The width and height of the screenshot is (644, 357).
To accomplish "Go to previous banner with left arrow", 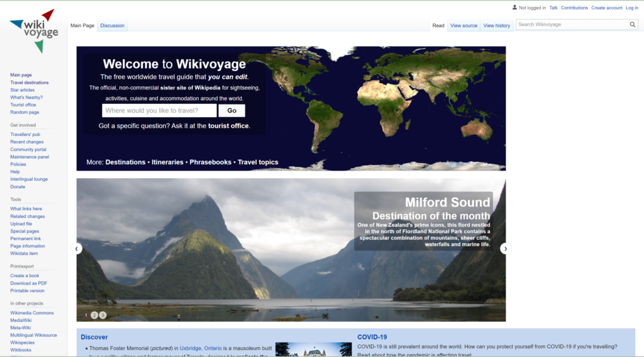I will point(76,249).
